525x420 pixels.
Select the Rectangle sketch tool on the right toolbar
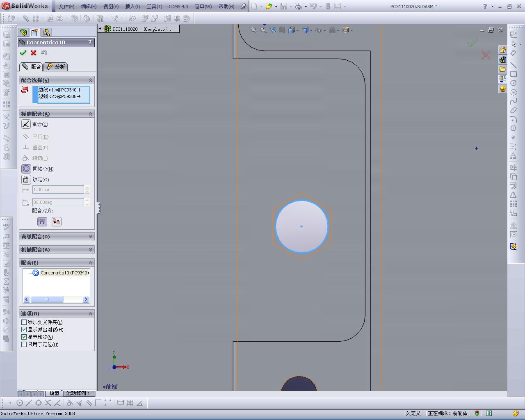(513, 74)
